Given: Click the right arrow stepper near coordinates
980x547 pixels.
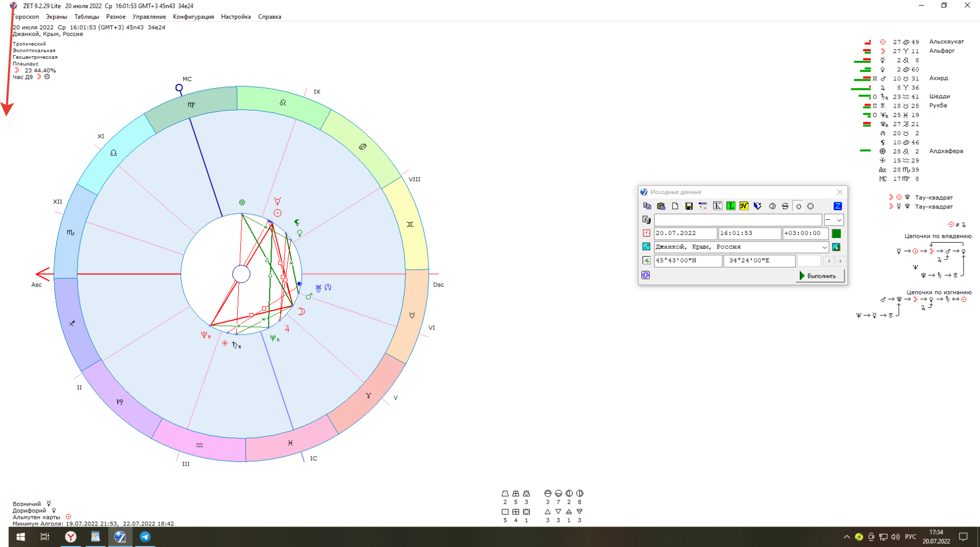Looking at the screenshot, I should [x=840, y=261].
